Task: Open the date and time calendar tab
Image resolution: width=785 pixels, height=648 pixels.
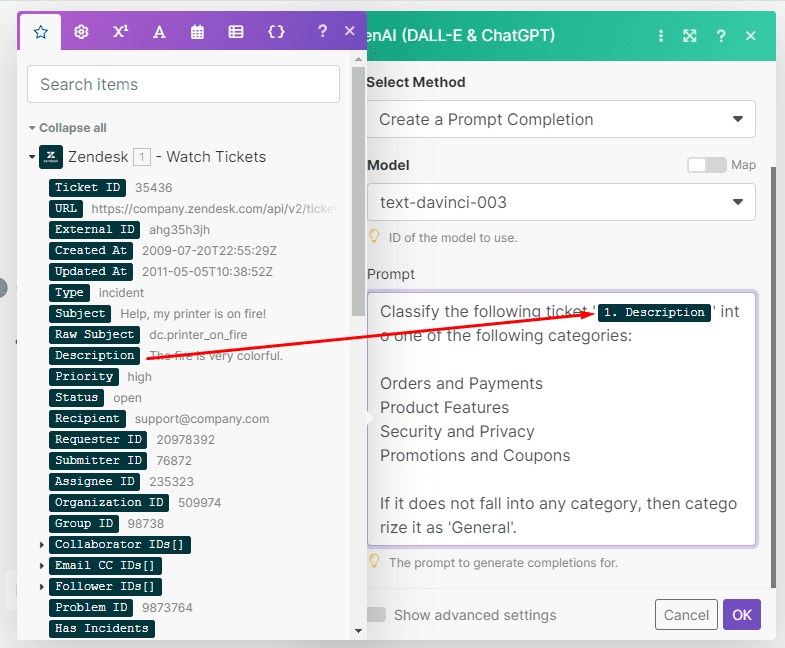Action: [x=198, y=32]
